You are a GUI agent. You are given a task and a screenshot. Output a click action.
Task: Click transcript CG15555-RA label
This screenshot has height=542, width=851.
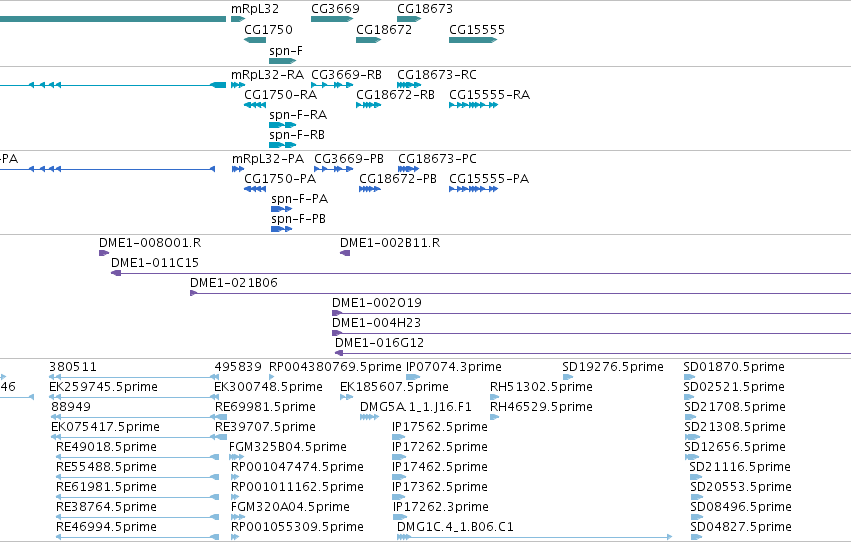click(x=490, y=95)
